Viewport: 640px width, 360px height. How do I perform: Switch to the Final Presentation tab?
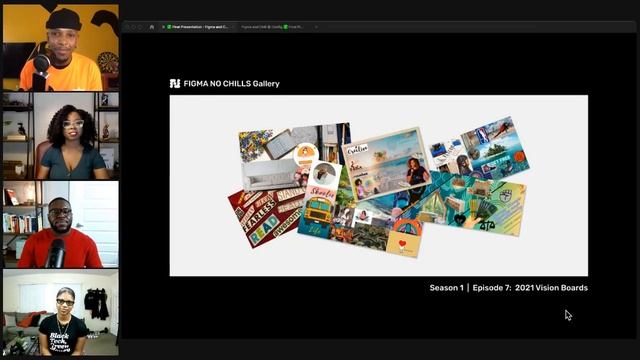point(198,27)
